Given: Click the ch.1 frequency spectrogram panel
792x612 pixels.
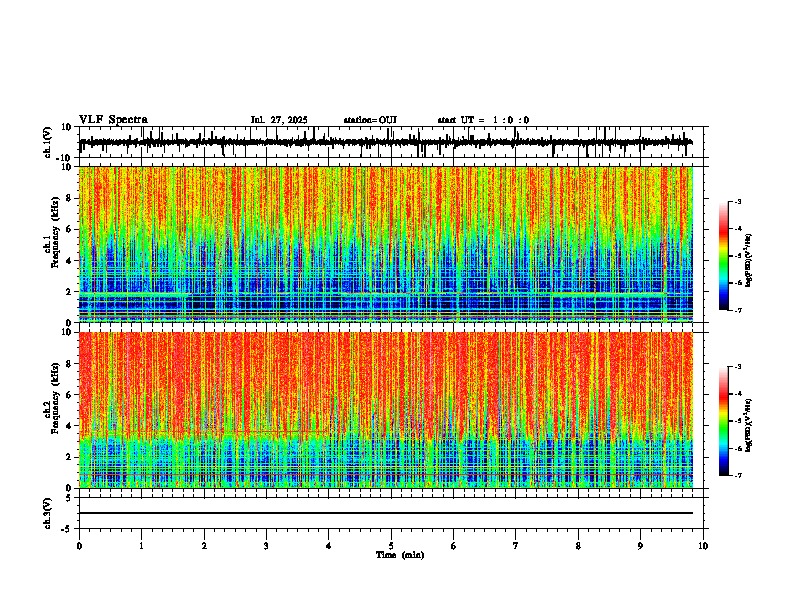Looking at the screenshot, I should click(386, 244).
